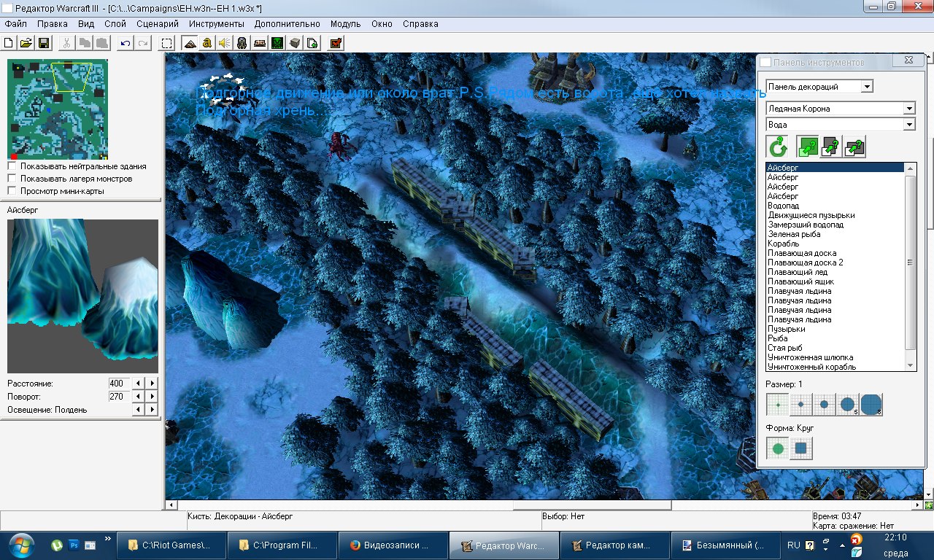Select the square brush shape
The image size is (934, 560).
[801, 448]
